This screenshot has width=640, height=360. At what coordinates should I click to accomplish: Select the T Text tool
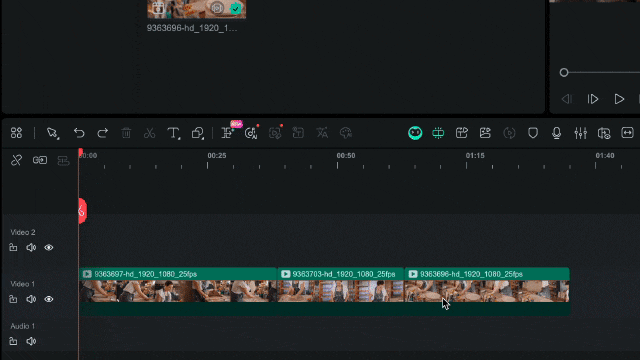tap(173, 133)
